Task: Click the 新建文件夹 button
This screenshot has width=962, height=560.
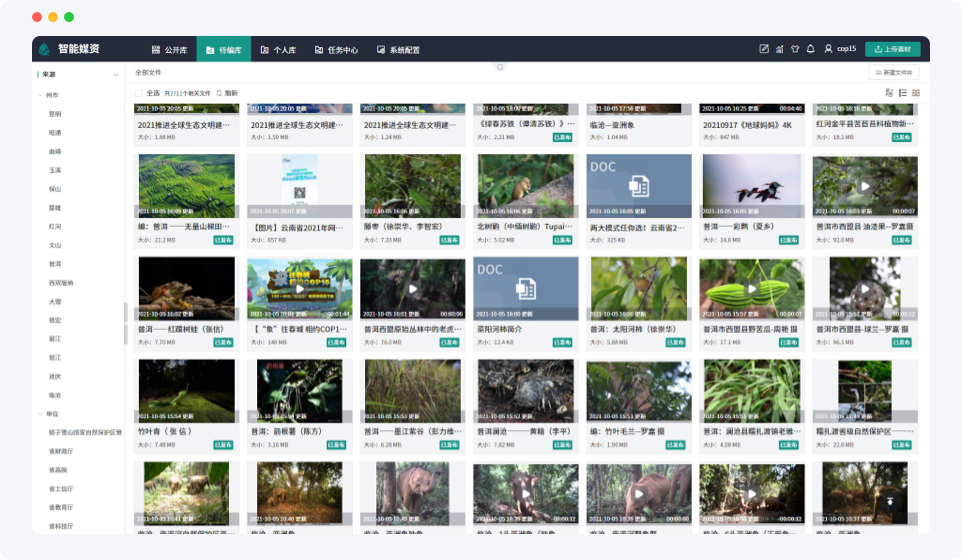Action: [894, 73]
